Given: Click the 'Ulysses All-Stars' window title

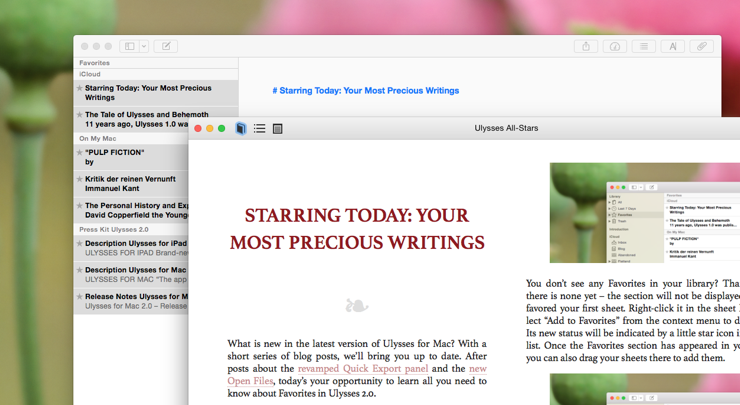Looking at the screenshot, I should [506, 128].
